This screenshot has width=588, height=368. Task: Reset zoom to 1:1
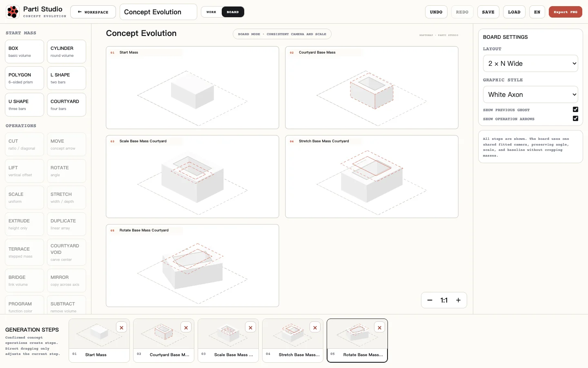444,300
